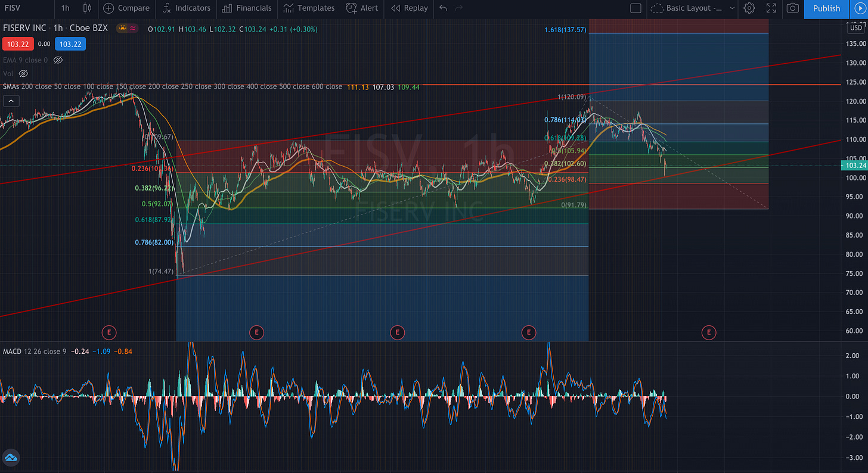This screenshot has width=868, height=473.
Task: Click the leftmost earnings E marker
Action: (108, 332)
